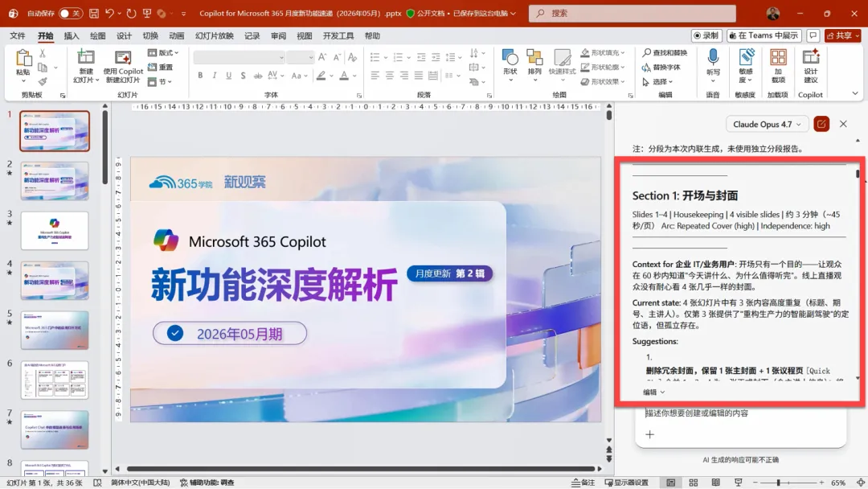Click the decrease font size icon

tap(337, 57)
